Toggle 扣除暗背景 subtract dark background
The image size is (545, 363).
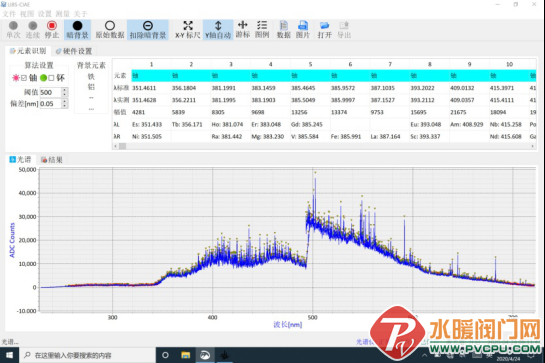pos(148,30)
